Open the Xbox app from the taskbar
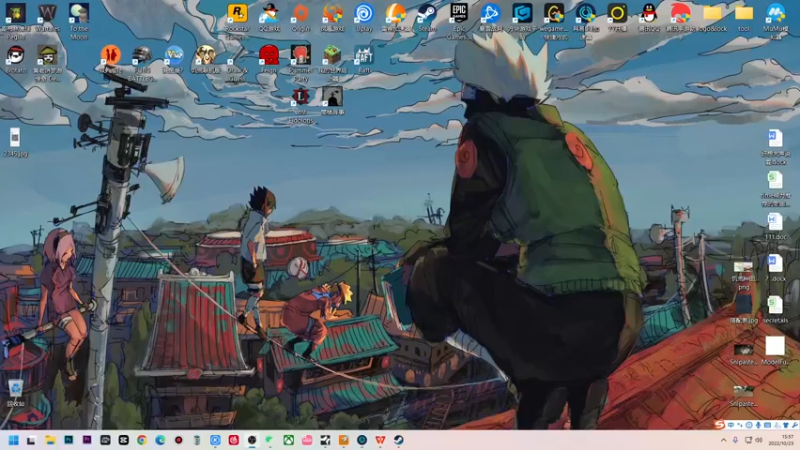The height and width of the screenshot is (450, 800). pyautogui.click(x=288, y=440)
